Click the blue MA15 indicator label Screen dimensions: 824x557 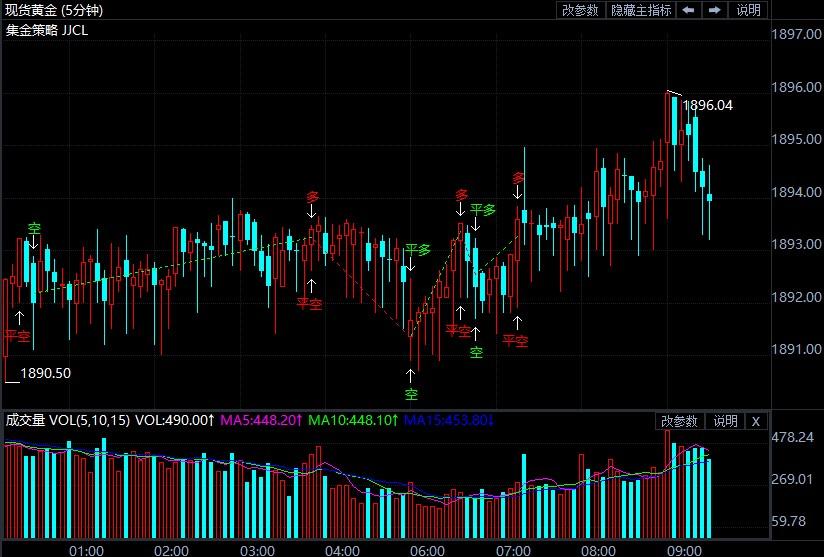pyautogui.click(x=449, y=420)
